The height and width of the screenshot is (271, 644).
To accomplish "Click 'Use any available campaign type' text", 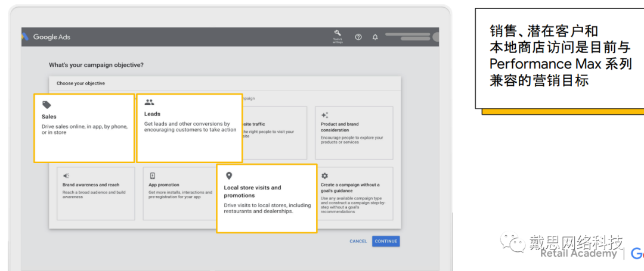I will [353, 205].
